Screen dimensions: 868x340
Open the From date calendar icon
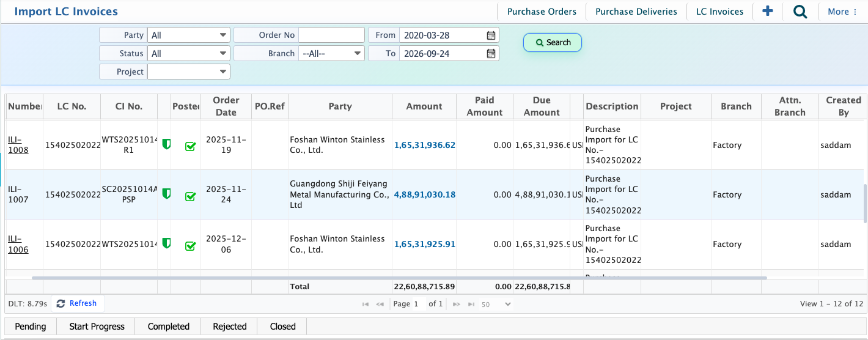click(491, 35)
